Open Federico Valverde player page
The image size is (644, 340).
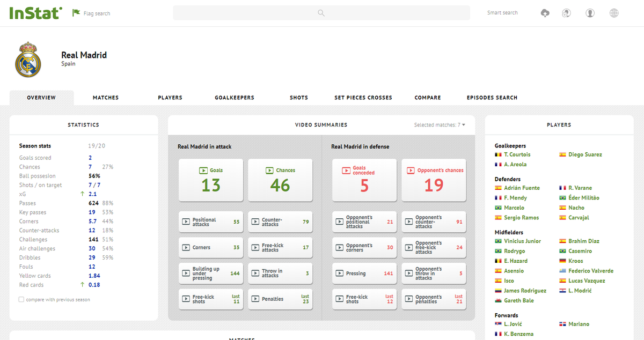click(x=591, y=271)
